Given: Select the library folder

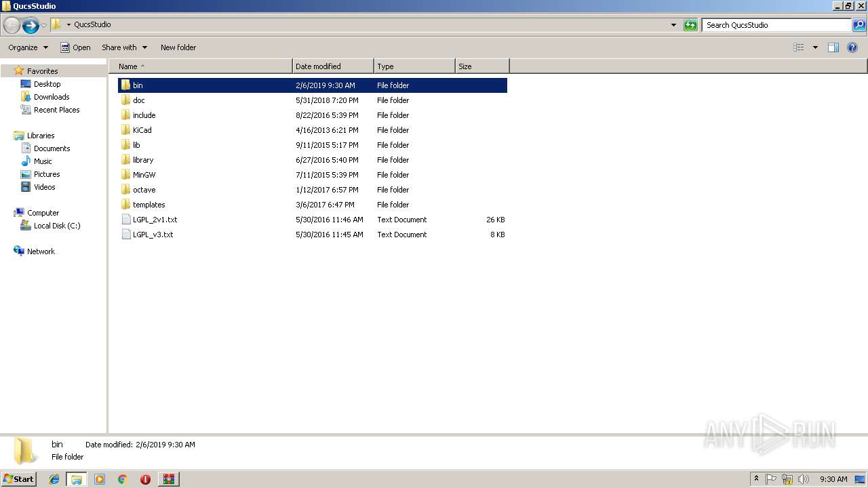Looking at the screenshot, I should [x=313, y=160].
